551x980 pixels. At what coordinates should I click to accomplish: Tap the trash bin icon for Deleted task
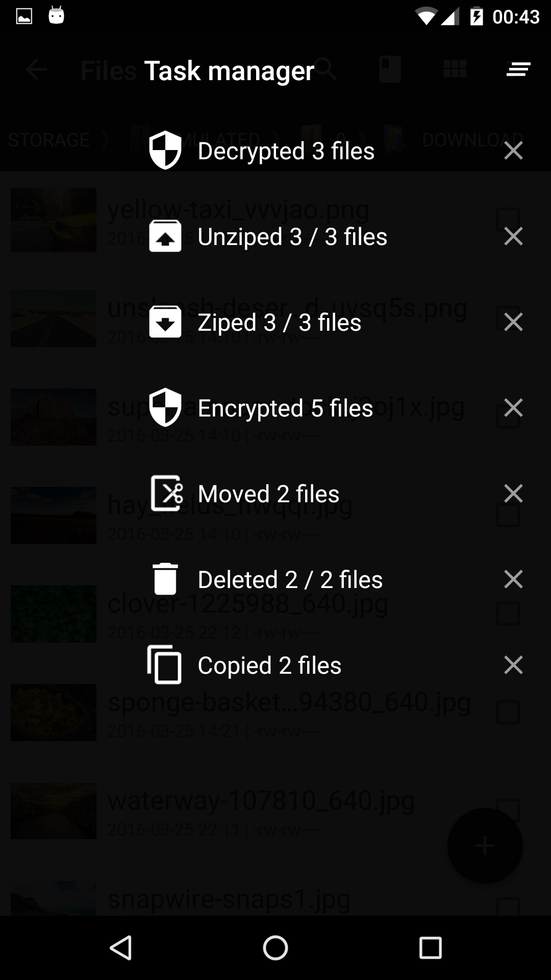click(x=165, y=579)
